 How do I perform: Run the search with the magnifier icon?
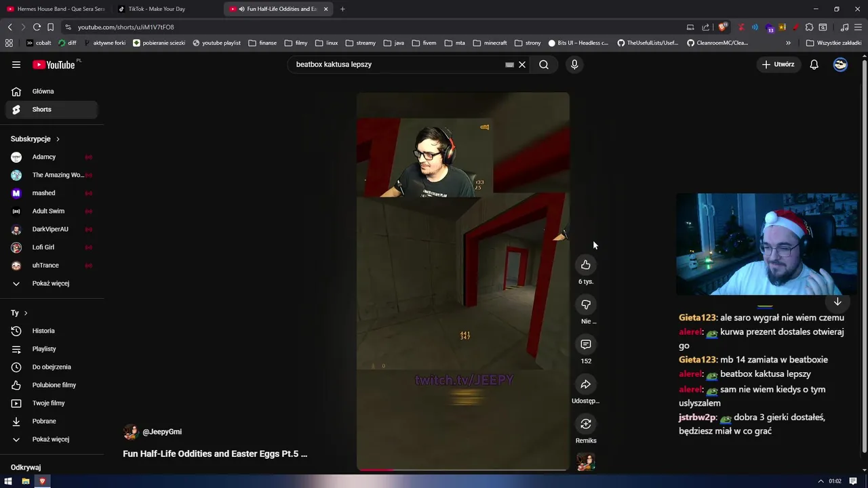pos(544,64)
